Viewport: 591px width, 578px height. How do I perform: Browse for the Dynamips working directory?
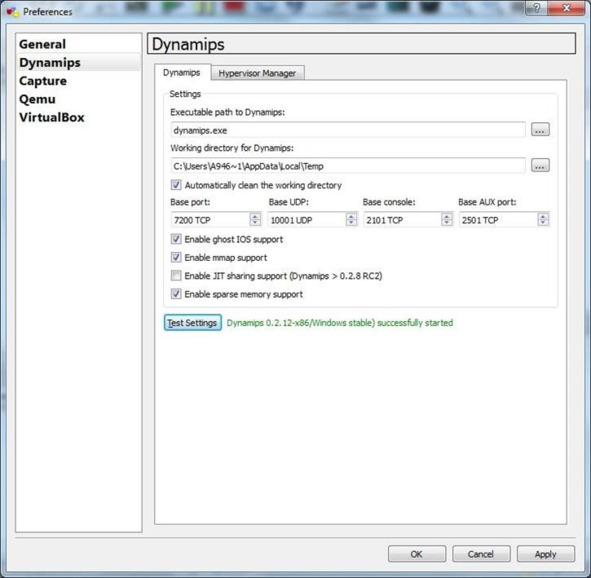[x=540, y=165]
